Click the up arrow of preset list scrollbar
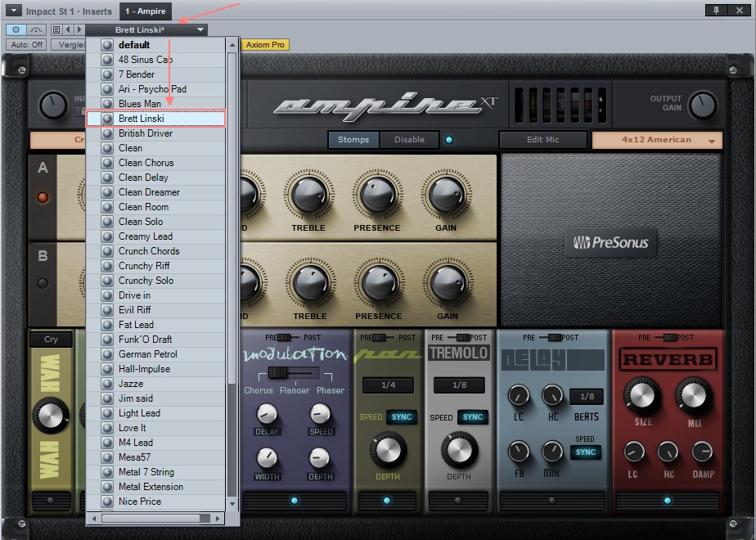This screenshot has height=540, width=756. 232,45
